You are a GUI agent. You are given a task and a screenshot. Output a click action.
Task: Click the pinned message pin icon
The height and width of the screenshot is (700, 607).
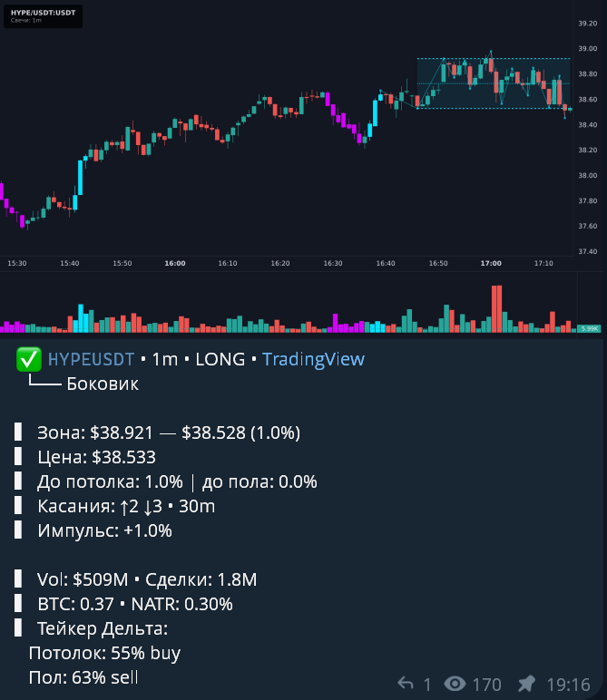click(526, 684)
